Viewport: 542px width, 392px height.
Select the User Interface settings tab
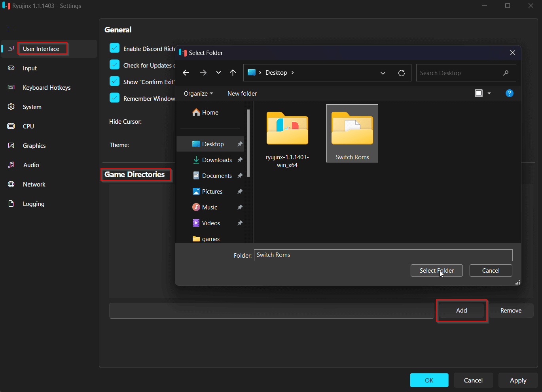tap(49, 49)
